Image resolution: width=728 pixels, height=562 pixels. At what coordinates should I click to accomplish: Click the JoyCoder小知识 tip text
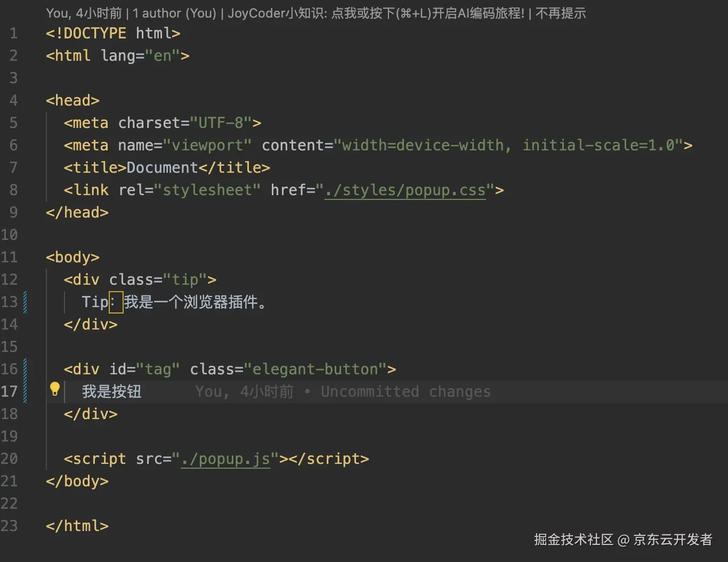376,13
